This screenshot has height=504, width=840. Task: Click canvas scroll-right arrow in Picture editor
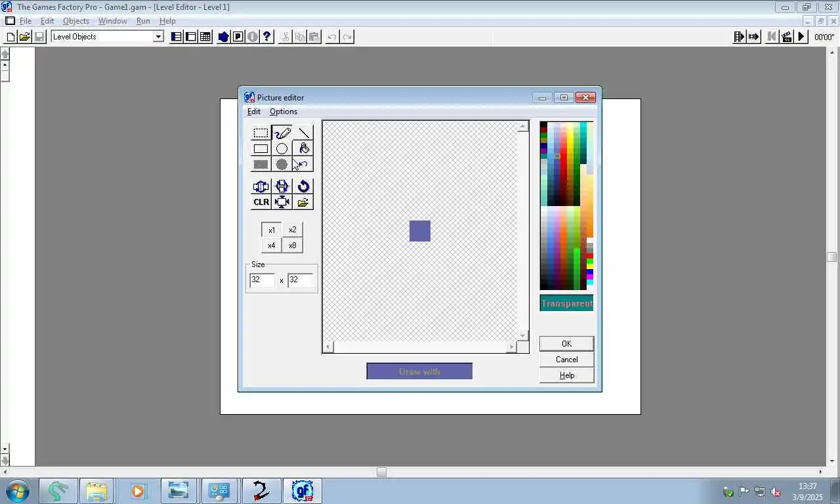511,347
